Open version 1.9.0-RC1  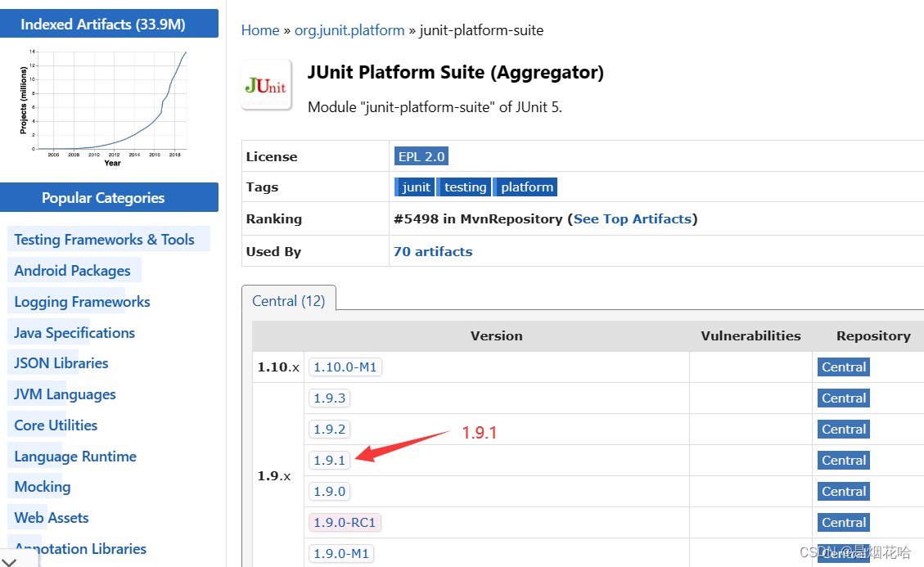[x=345, y=522]
